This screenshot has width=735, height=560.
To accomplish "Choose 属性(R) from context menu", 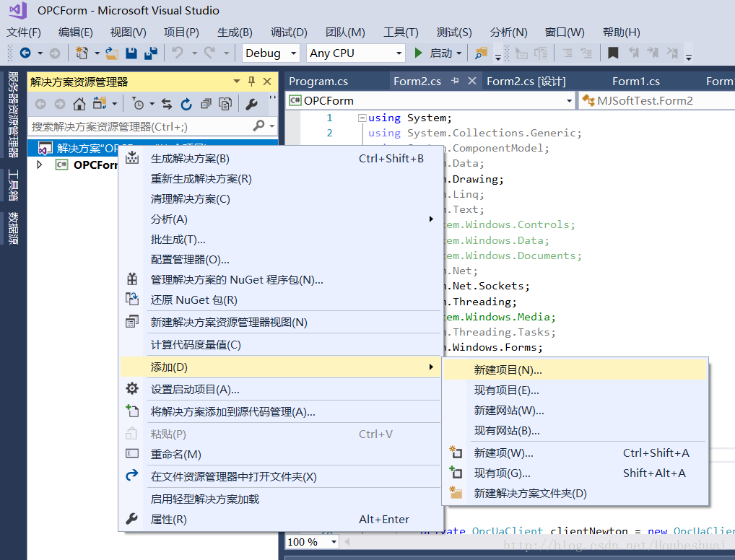I will click(x=280, y=520).
